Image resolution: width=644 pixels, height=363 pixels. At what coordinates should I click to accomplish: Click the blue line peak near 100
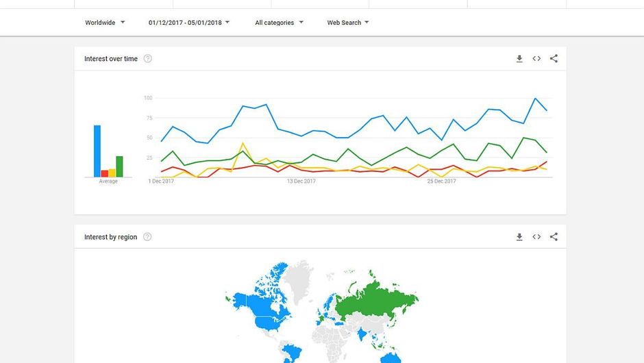[536, 99]
